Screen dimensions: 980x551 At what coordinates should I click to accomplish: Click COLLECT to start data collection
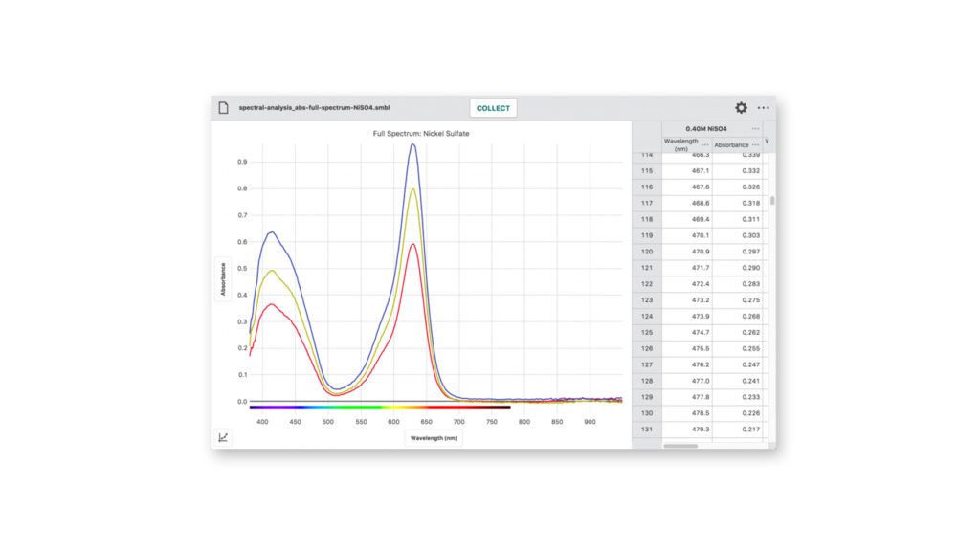[493, 108]
